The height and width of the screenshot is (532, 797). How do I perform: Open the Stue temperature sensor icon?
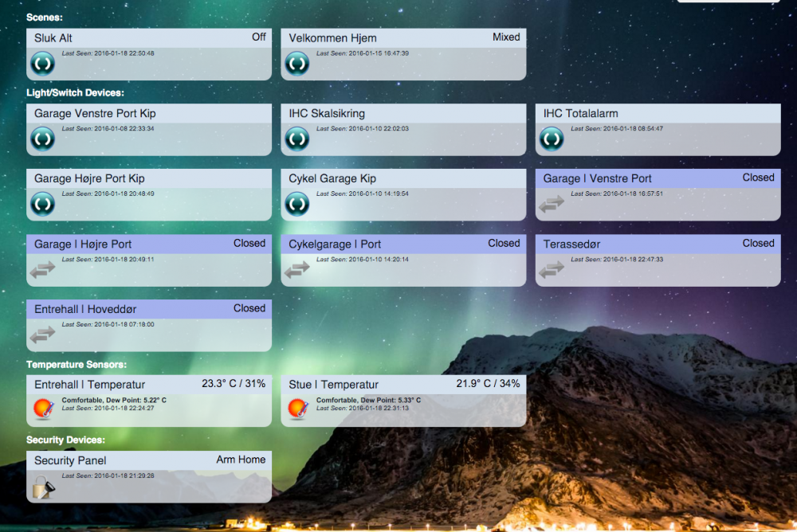coord(296,409)
